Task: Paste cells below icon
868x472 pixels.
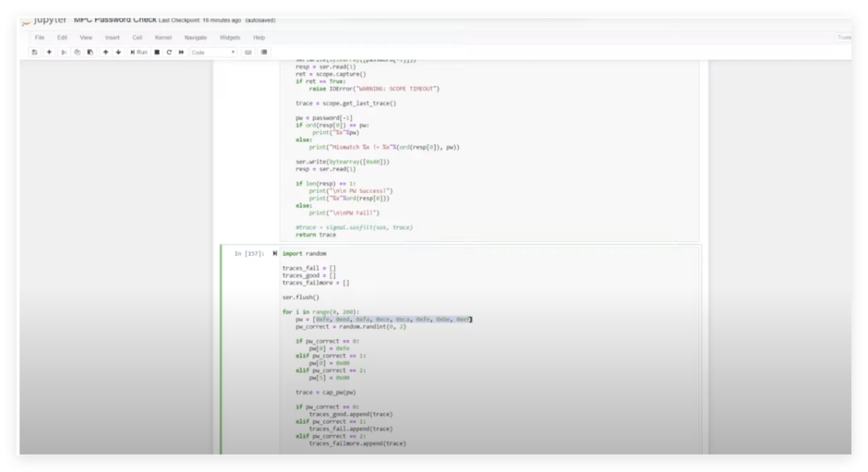Action: (90, 52)
